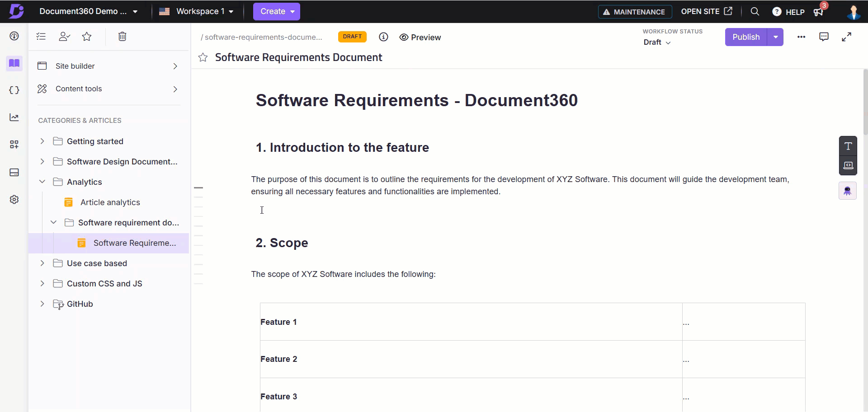Open the Settings gear icon in rail
This screenshot has height=412, width=868.
click(x=14, y=199)
